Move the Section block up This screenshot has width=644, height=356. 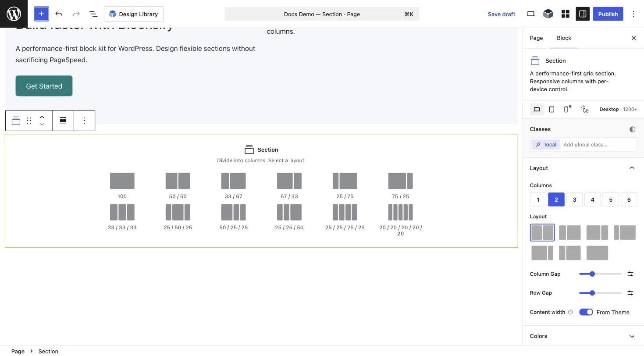point(42,117)
